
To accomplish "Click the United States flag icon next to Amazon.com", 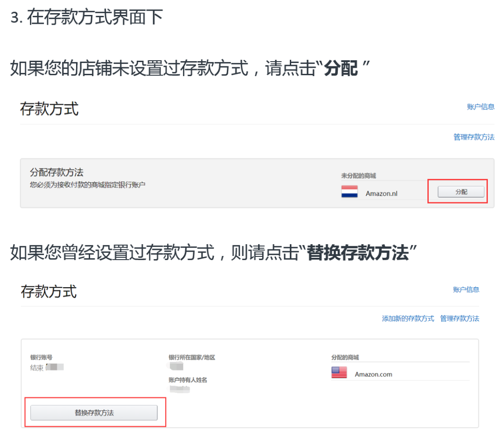I will [x=339, y=372].
